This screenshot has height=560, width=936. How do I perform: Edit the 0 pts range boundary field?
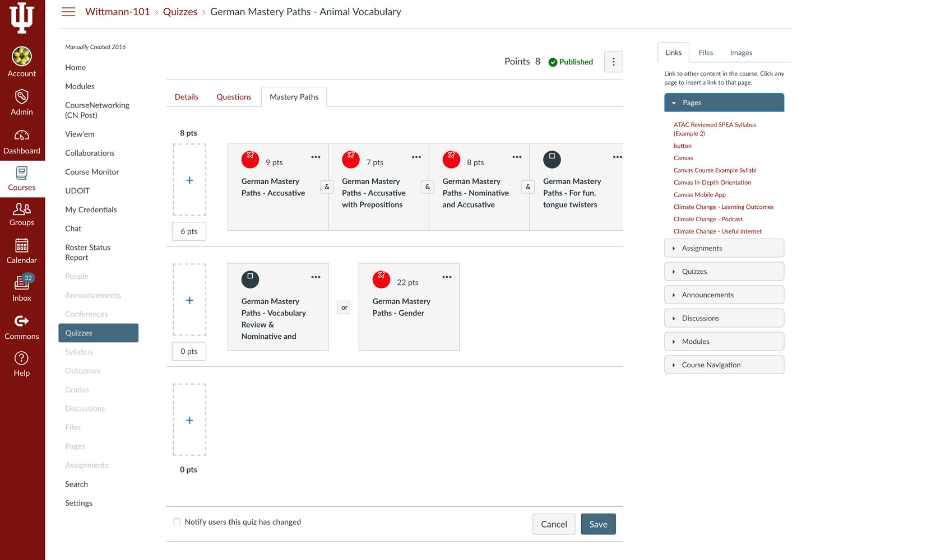189,351
